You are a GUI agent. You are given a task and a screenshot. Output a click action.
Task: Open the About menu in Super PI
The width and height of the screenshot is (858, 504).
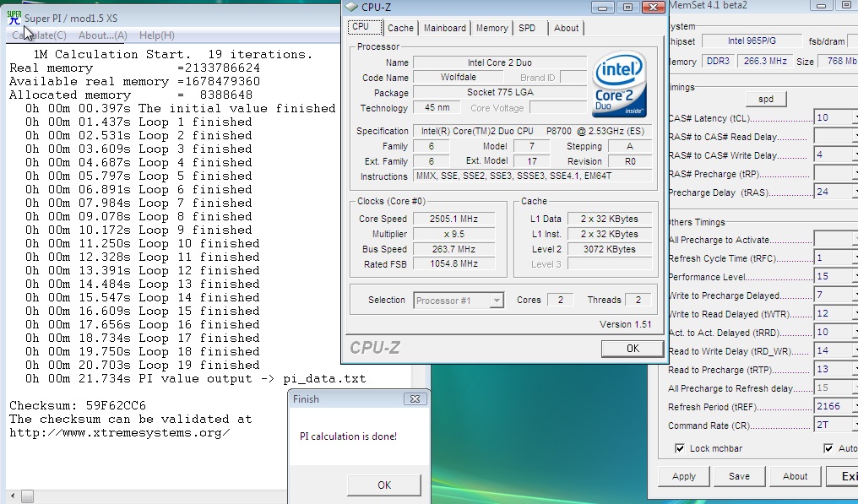[102, 35]
